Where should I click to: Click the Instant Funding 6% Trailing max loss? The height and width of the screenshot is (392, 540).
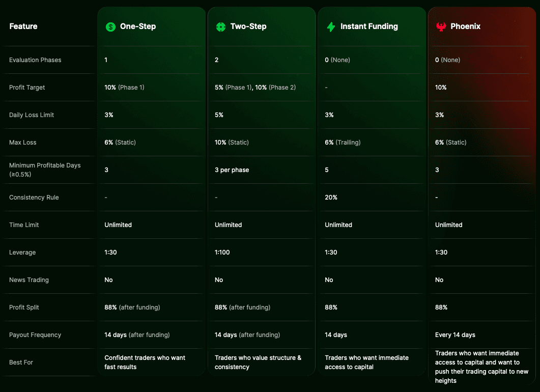(343, 143)
